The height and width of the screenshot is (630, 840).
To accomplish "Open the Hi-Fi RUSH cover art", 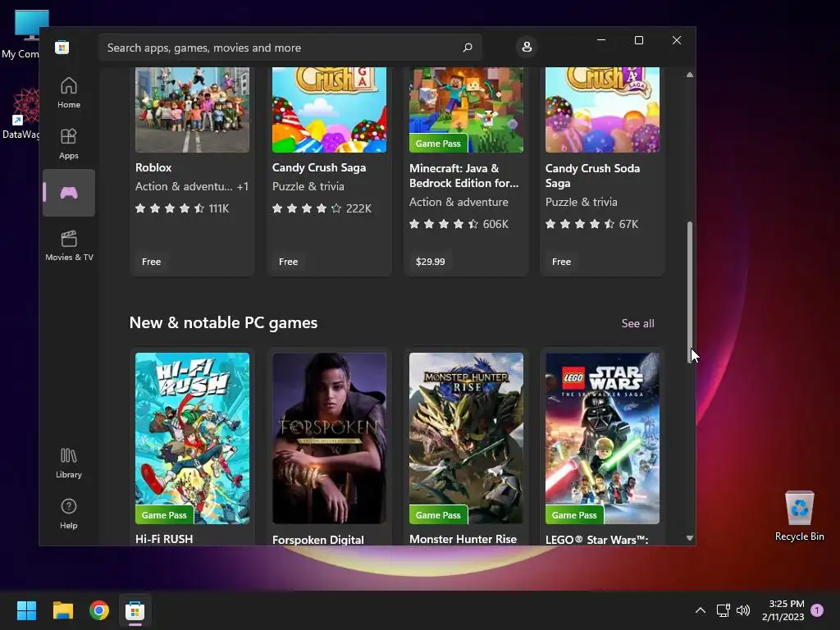I will (192, 438).
